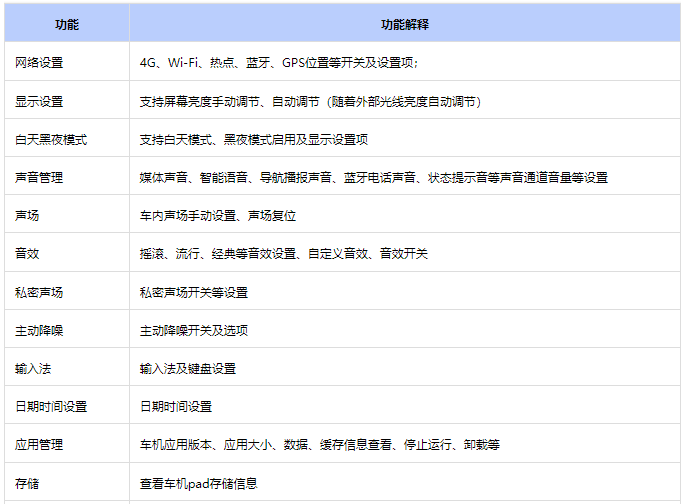Select the 主动降噪 function name cell
Image resolution: width=684 pixels, height=504 pixels.
tap(39, 330)
